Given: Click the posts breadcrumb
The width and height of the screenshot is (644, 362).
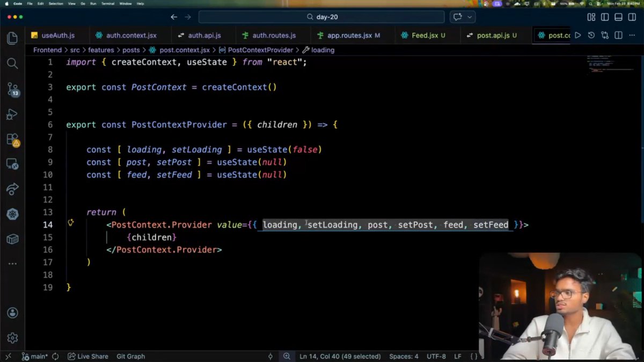Looking at the screenshot, I should pyautogui.click(x=131, y=50).
